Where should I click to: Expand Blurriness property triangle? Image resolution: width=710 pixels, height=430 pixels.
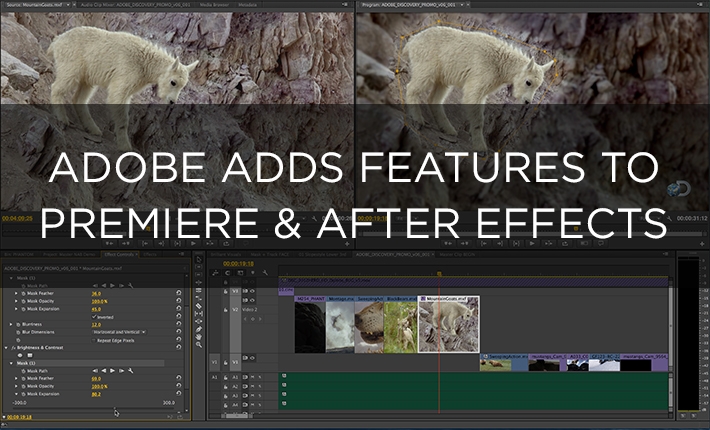pyautogui.click(x=11, y=325)
